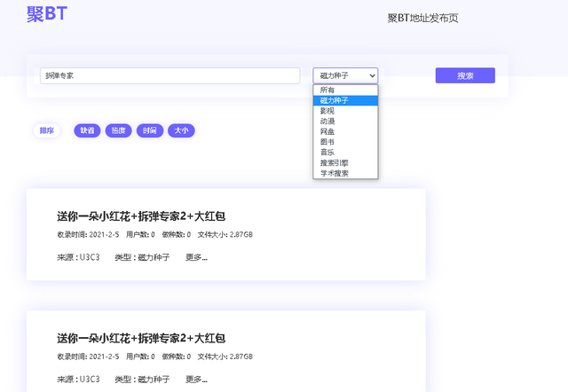Click 用户数: 0 in second result

(x=140, y=357)
